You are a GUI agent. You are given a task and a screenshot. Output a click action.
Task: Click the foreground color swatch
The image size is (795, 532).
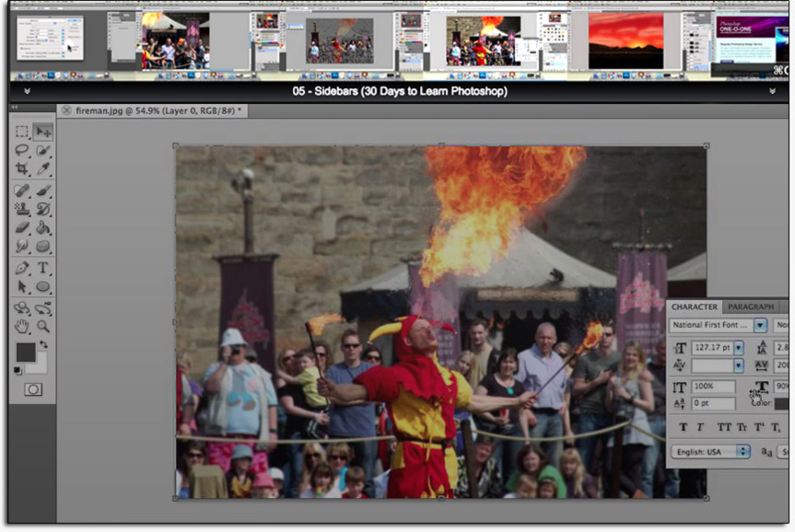pos(26,352)
